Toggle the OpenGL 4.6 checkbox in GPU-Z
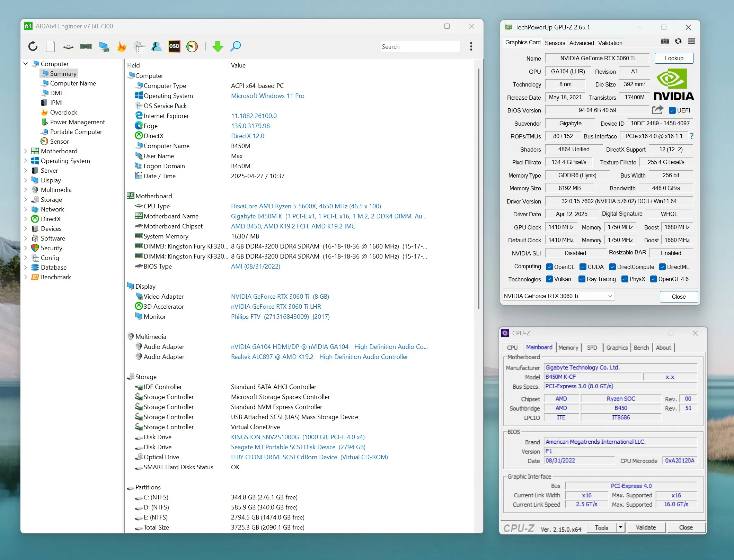 (x=654, y=279)
